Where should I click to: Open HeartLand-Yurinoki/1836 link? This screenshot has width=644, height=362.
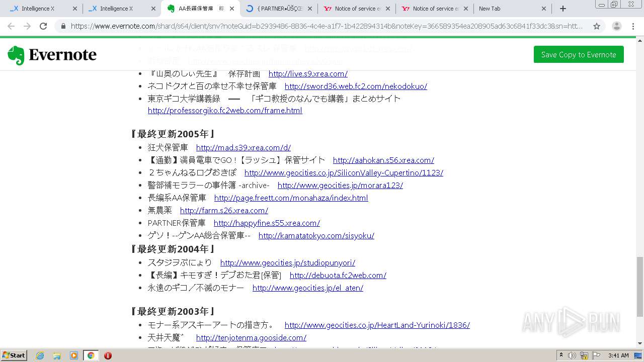[377, 325]
